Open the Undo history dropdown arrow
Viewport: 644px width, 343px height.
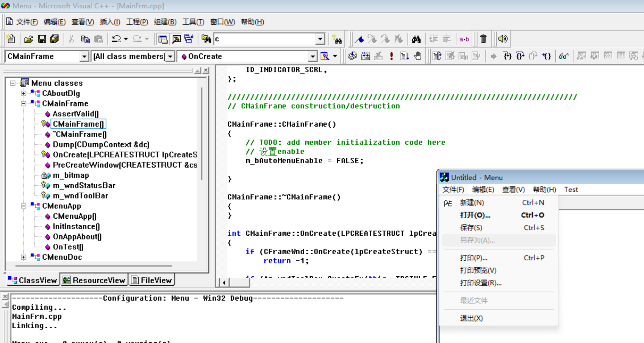[126, 39]
